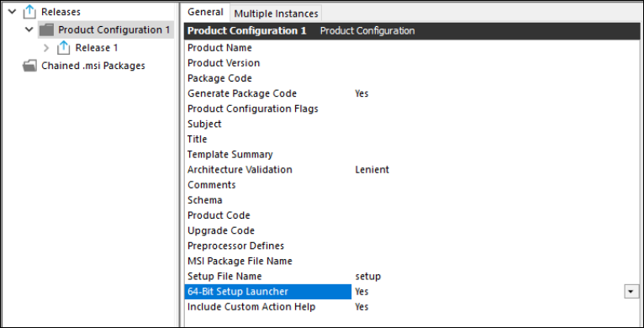644x328 pixels.
Task: Select the Include Custom Action Help row
Action: (412, 307)
